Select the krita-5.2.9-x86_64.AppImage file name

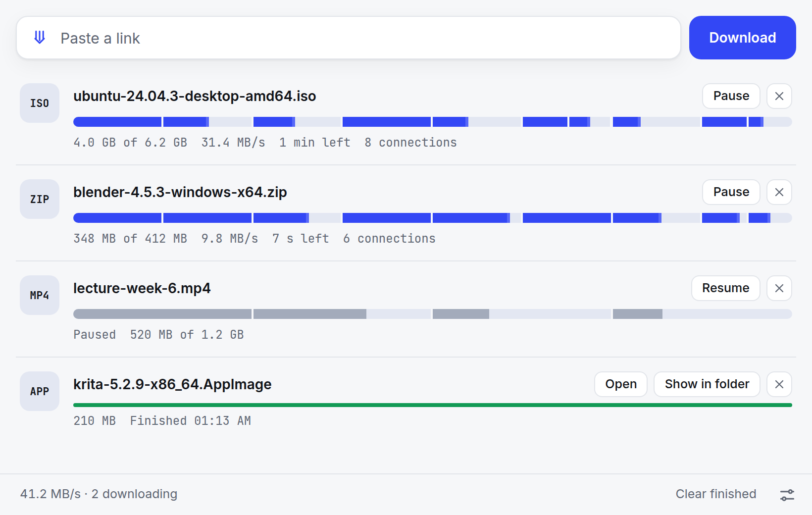point(172,384)
